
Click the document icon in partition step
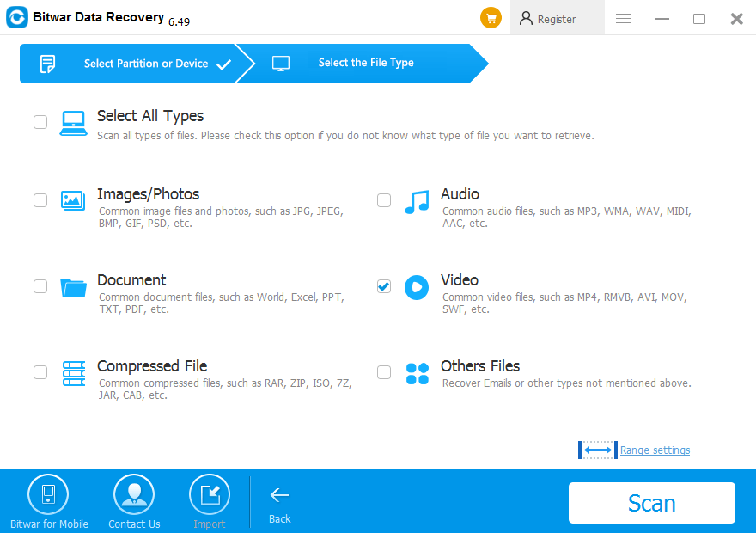[x=47, y=64]
